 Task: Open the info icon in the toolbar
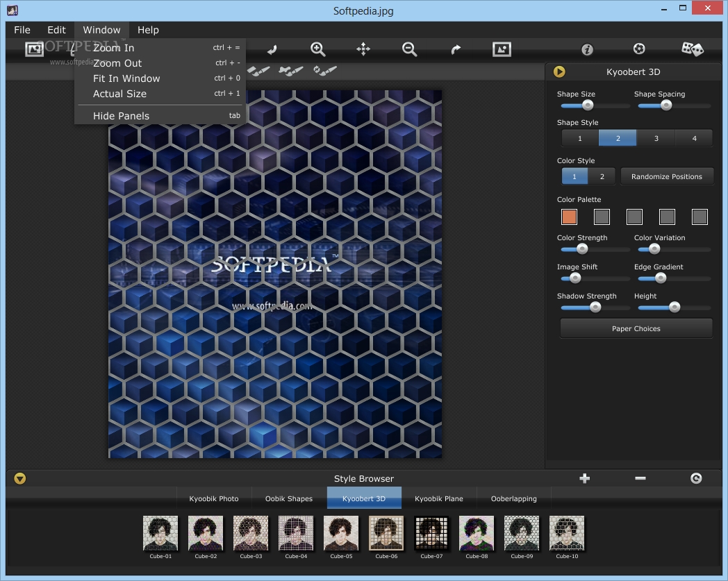tap(587, 49)
